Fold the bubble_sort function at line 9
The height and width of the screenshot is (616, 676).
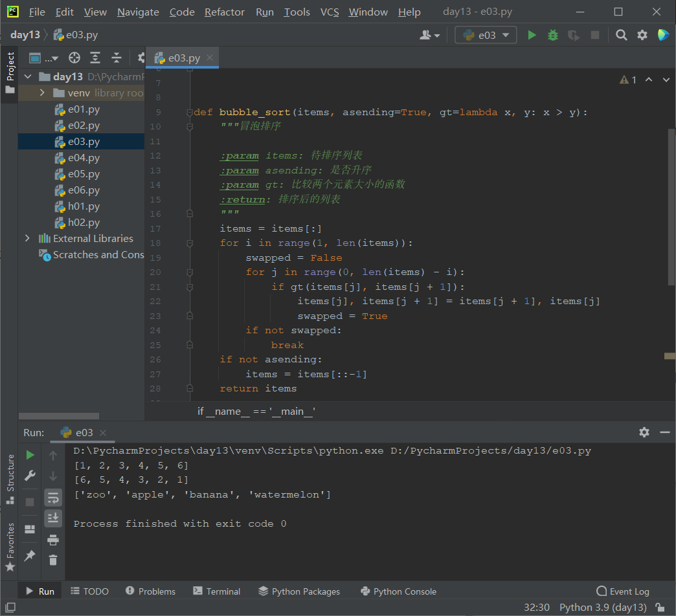189,113
